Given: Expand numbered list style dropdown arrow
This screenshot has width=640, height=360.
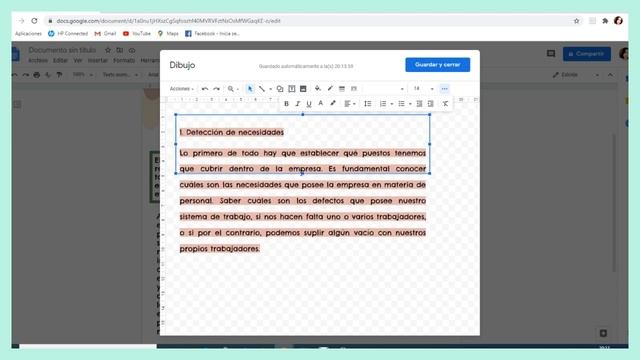Looking at the screenshot, I should [392, 104].
